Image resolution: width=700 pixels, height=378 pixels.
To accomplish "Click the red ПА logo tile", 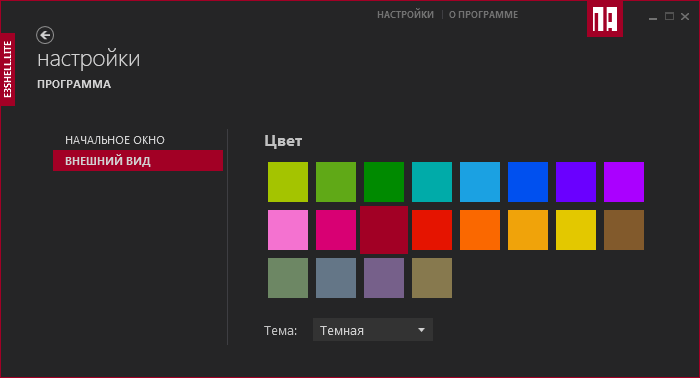I will [x=605, y=19].
